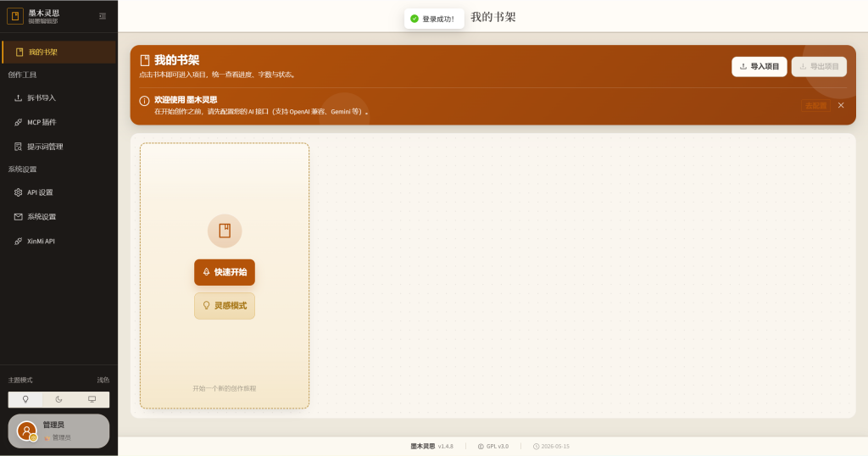
Task: Switch to light theme lightbulb toggle
Action: coord(25,399)
